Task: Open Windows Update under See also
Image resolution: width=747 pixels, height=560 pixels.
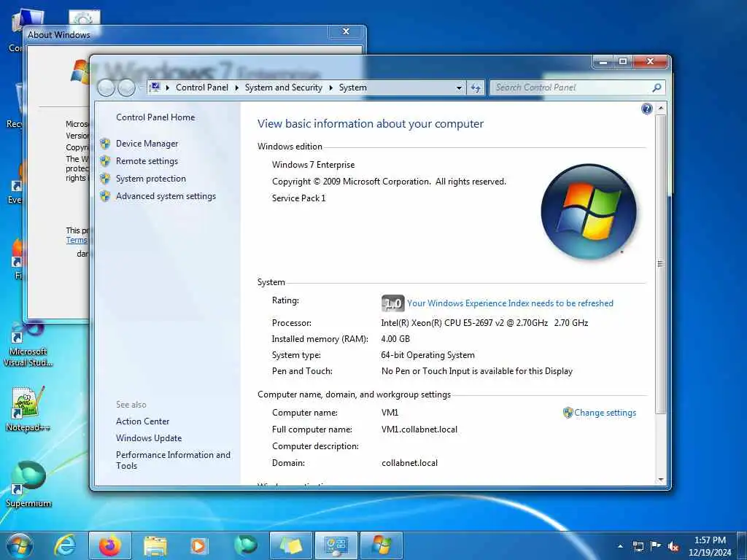Action: [x=149, y=438]
